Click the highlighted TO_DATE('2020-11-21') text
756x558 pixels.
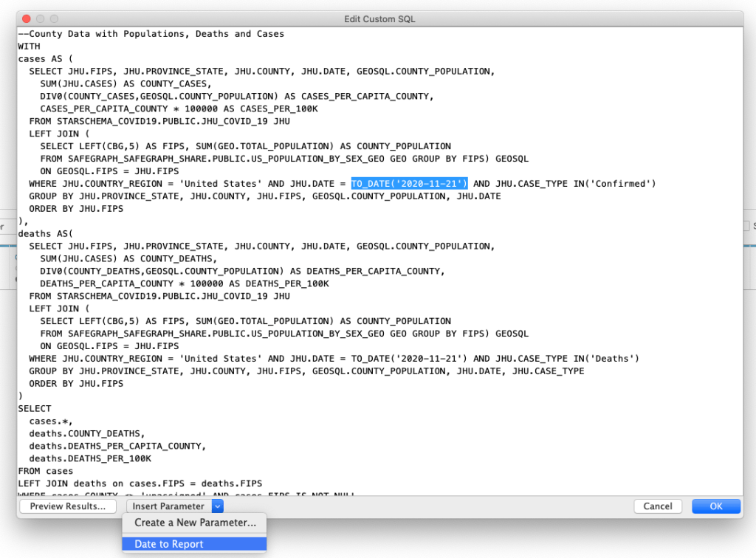click(409, 184)
